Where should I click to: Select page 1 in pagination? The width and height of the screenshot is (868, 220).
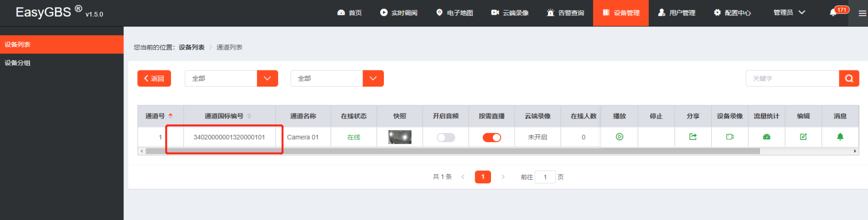[483, 177]
